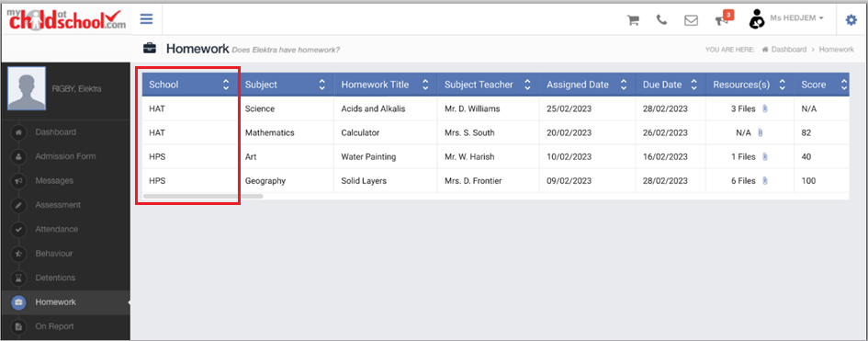Click the Geography subject cell
Image resolution: width=868 pixels, height=341 pixels.
point(266,181)
